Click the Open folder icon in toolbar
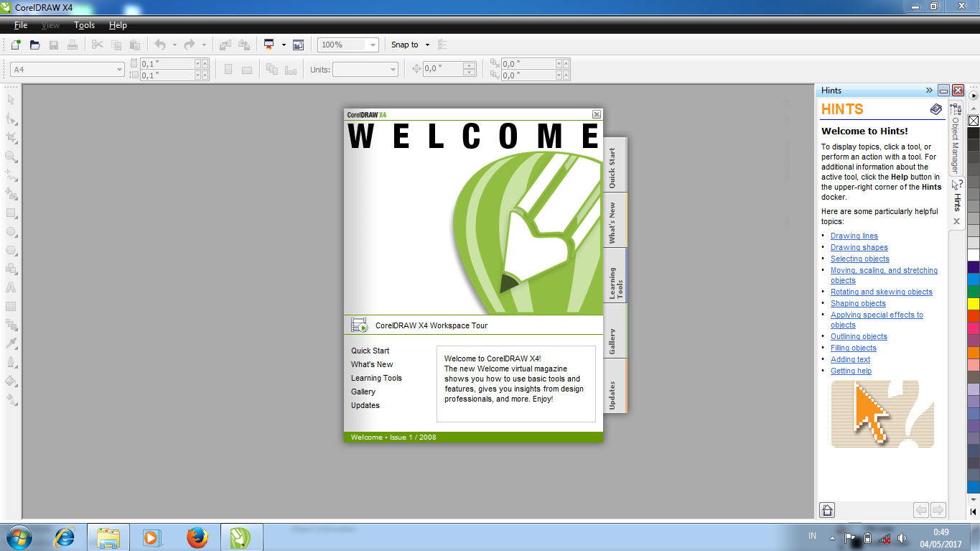This screenshot has width=980, height=551. (x=34, y=45)
